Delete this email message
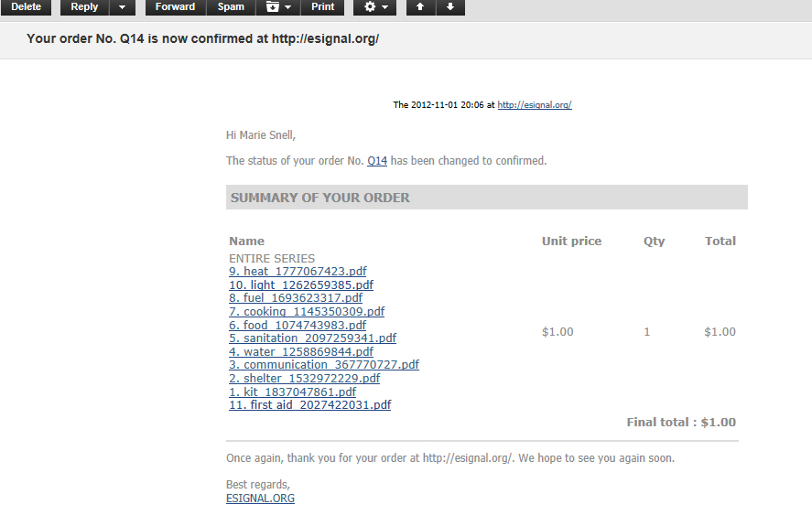This screenshot has height=526, width=812. (26, 7)
